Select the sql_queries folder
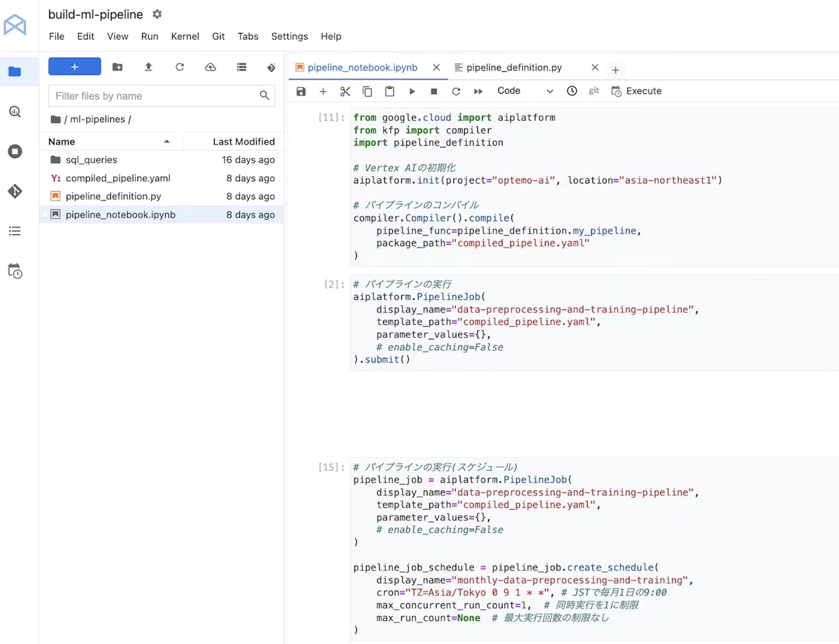The width and height of the screenshot is (839, 644). tap(162, 159)
